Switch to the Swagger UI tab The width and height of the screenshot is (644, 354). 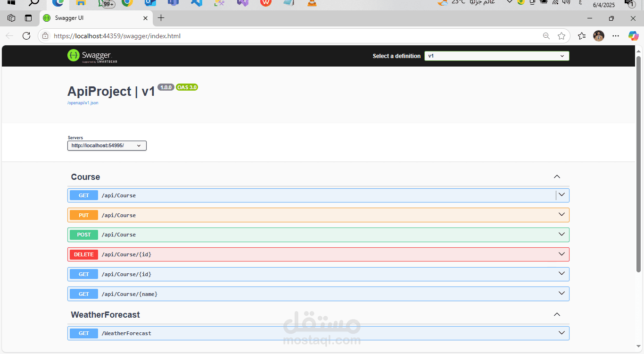coord(96,18)
